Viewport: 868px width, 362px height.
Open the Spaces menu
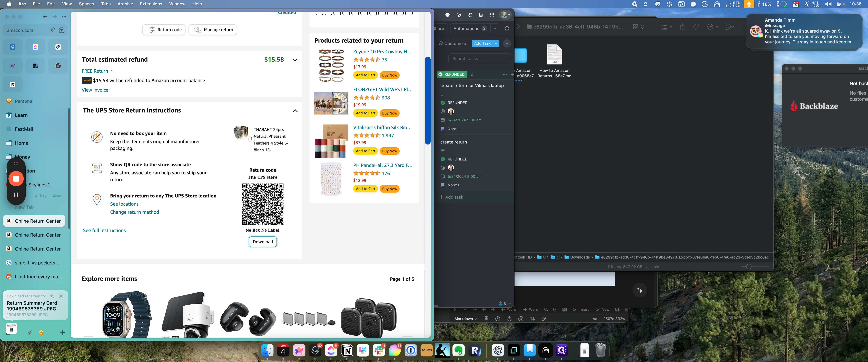[x=86, y=4]
